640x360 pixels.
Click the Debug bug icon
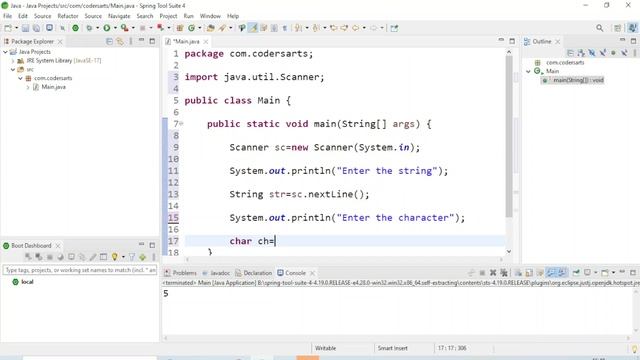(89, 28)
